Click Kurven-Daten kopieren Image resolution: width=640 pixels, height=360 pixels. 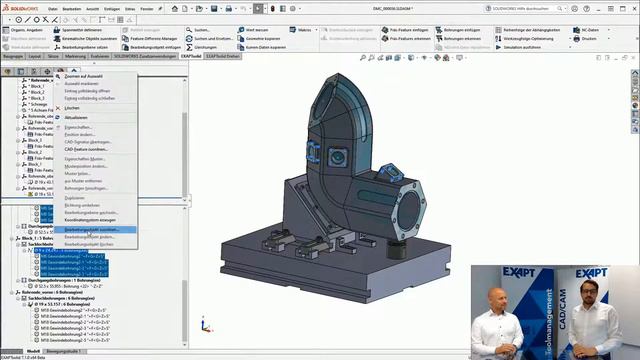pos(262,47)
